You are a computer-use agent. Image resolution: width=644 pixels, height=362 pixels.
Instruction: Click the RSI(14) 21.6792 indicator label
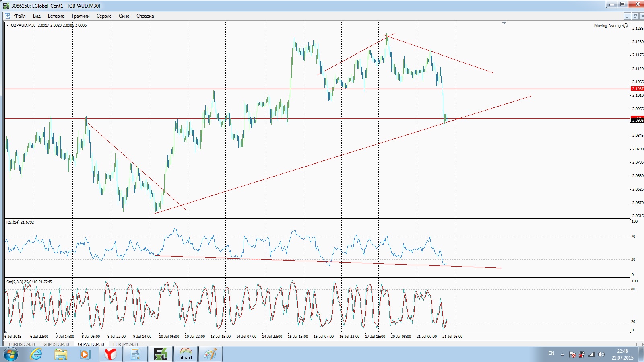(x=20, y=222)
